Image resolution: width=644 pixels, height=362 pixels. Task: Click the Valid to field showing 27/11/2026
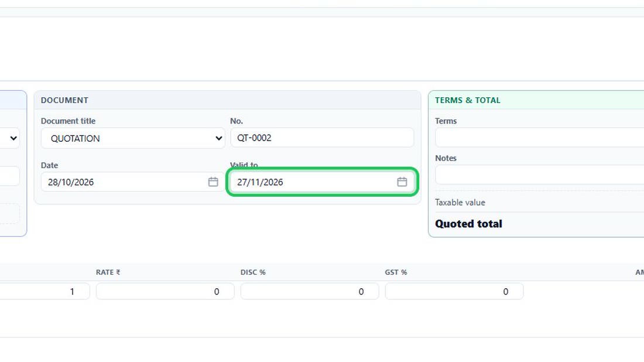(322, 182)
